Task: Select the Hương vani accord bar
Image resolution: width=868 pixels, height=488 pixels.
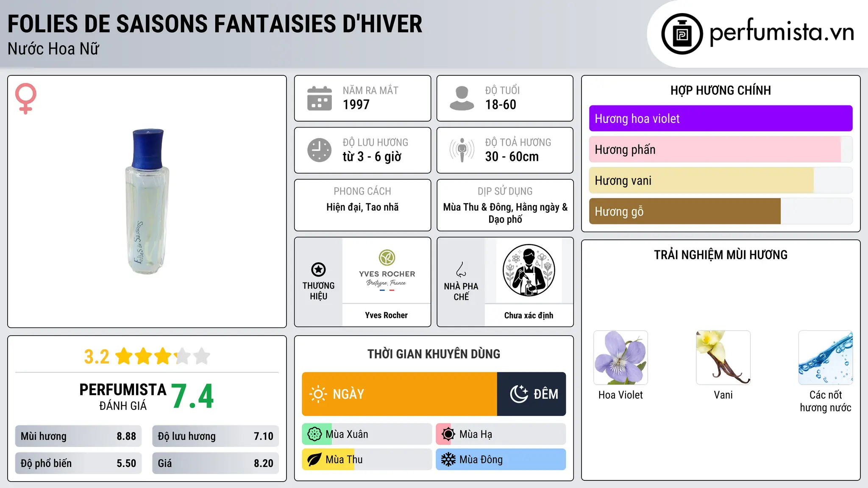Action: [x=721, y=180]
